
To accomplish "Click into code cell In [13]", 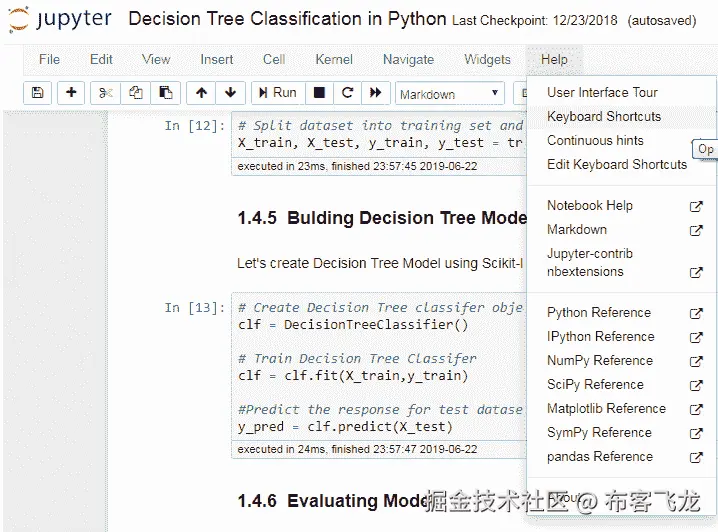I will click(380, 367).
